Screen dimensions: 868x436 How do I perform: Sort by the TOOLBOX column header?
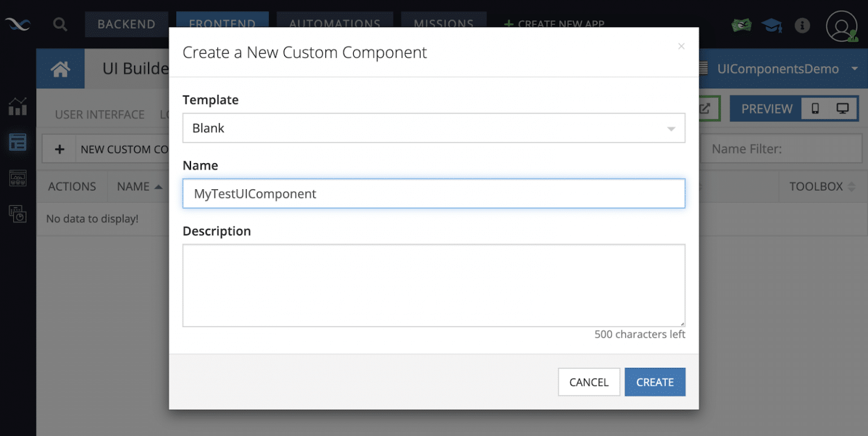(x=822, y=186)
